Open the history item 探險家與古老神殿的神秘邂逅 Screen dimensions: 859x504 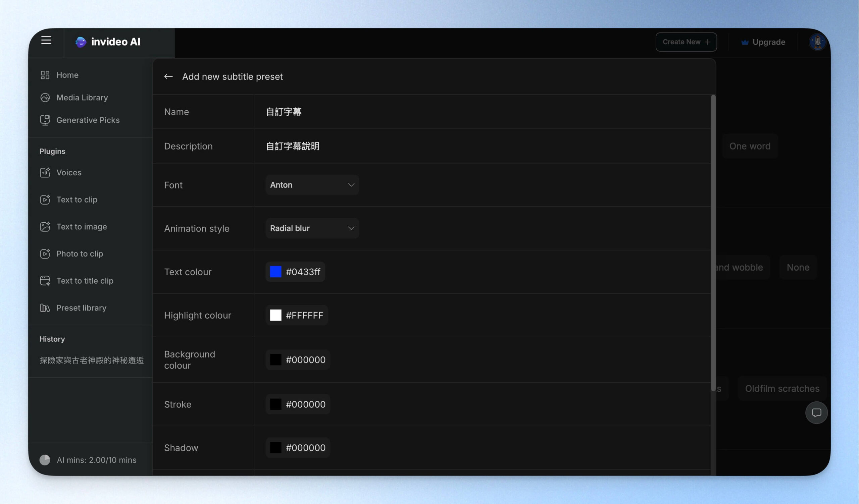point(91,360)
